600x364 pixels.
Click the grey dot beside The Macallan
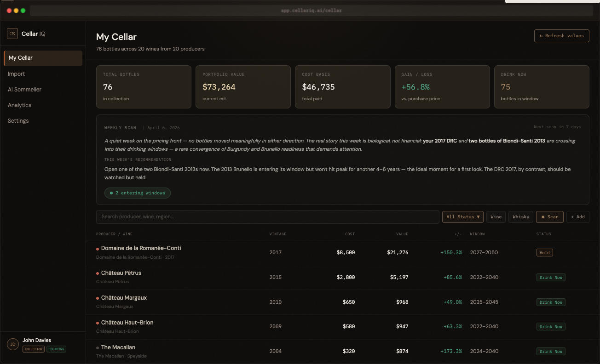98,348
